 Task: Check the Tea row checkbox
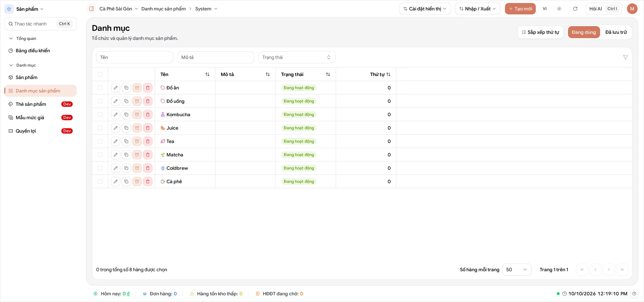point(100,141)
